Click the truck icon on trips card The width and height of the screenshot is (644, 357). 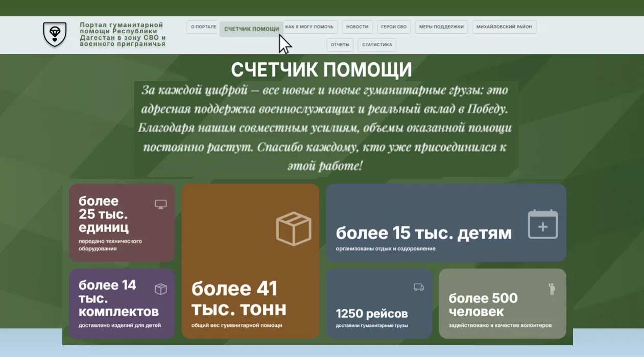coord(419,287)
